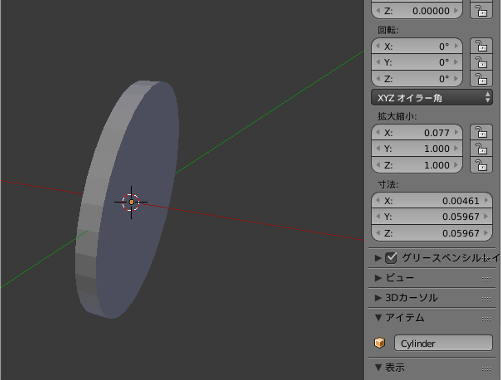Toggle lock icon for scale Z

click(x=481, y=165)
